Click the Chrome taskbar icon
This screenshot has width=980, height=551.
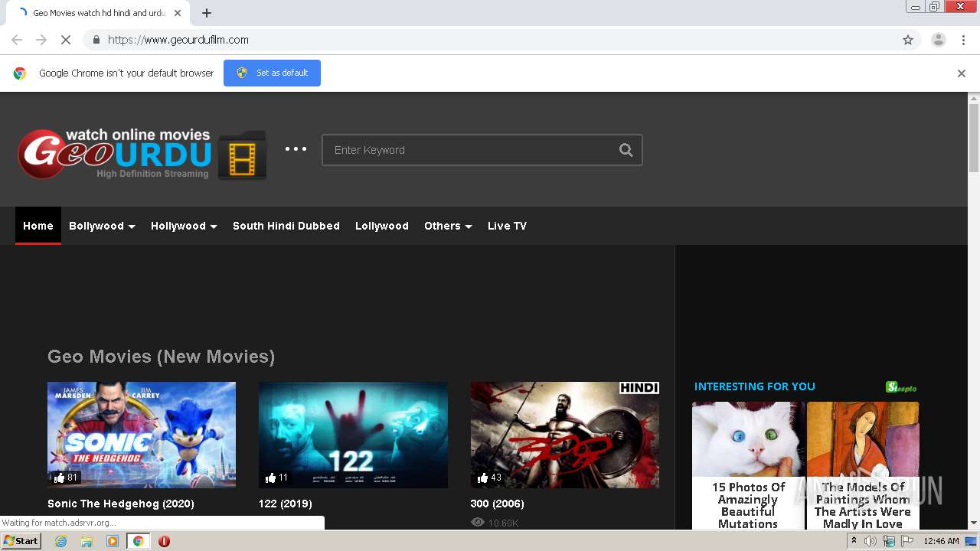click(x=138, y=541)
